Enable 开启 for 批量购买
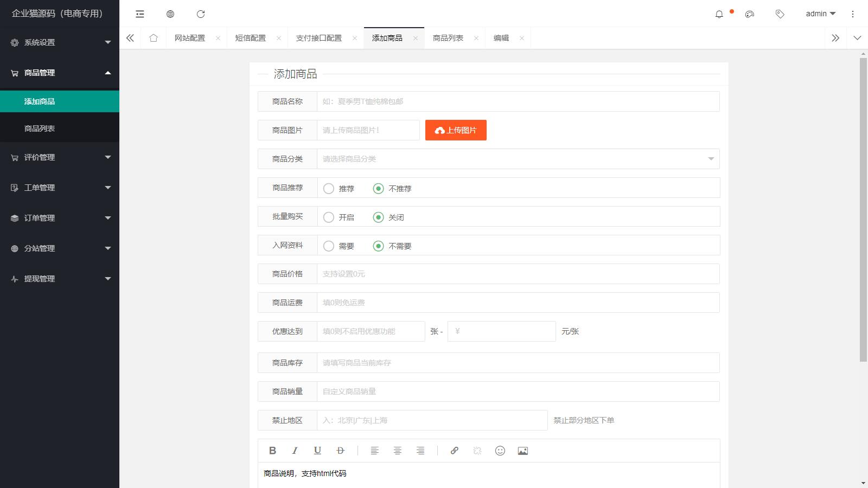 [x=329, y=217]
